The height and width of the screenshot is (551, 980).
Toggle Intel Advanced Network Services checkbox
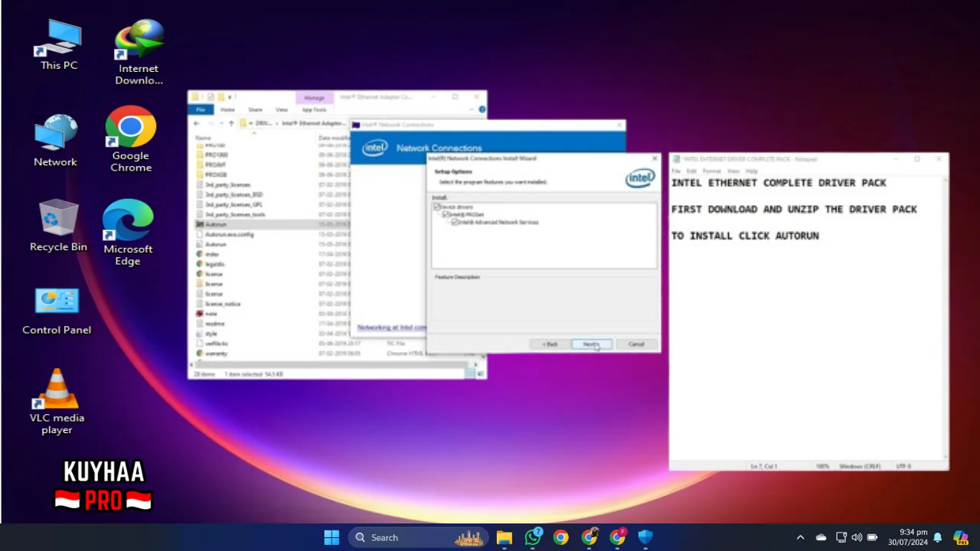coord(455,222)
